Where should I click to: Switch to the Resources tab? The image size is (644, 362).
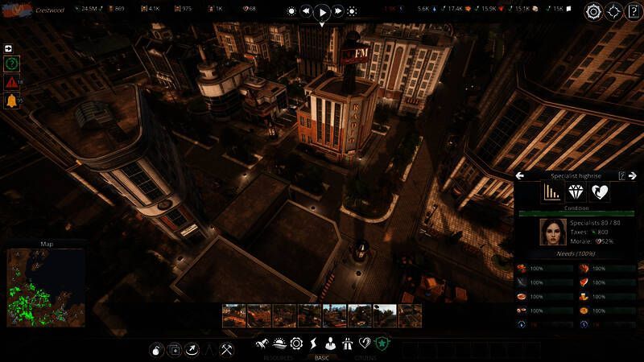(x=279, y=357)
